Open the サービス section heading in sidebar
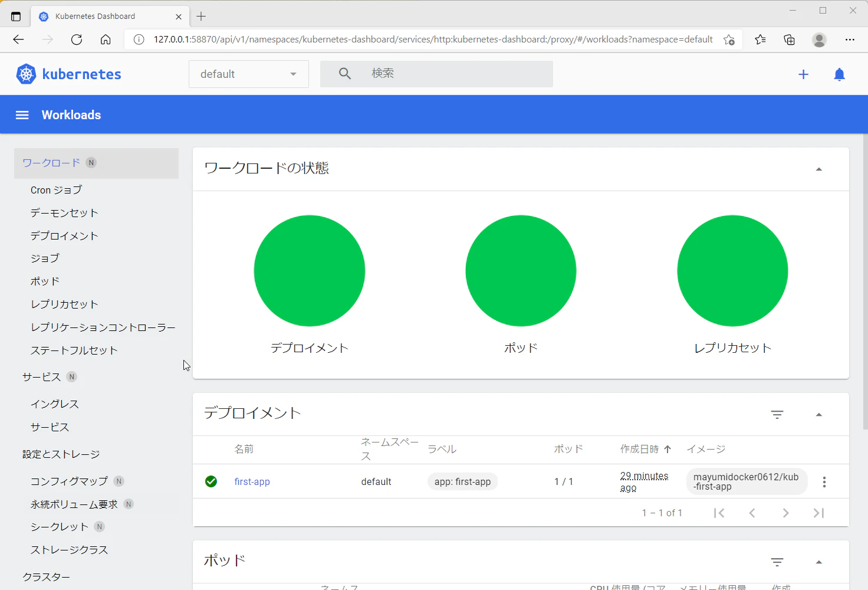 (x=42, y=377)
